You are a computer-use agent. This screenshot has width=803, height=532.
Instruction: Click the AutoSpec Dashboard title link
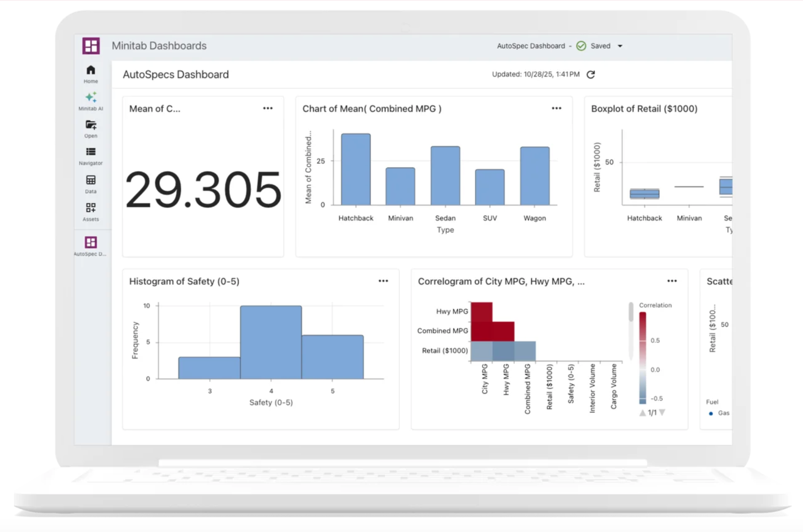pyautogui.click(x=531, y=46)
